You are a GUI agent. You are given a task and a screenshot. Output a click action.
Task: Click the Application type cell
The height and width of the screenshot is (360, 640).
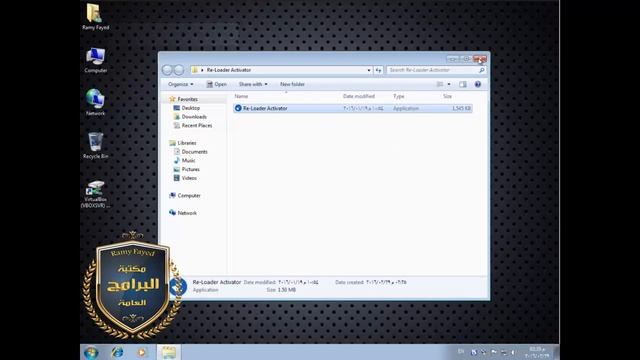click(406, 108)
